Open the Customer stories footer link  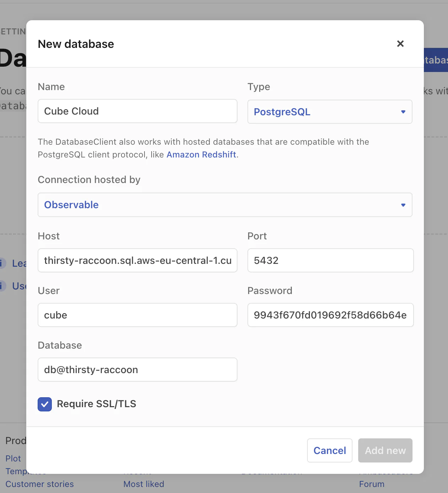(x=40, y=484)
